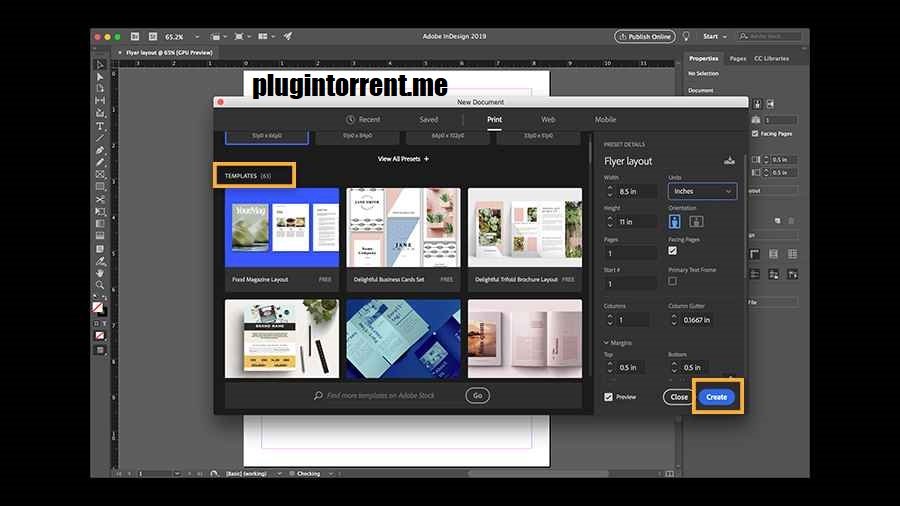The height and width of the screenshot is (506, 900).
Task: Toggle the Preview checkbox
Action: click(x=608, y=397)
